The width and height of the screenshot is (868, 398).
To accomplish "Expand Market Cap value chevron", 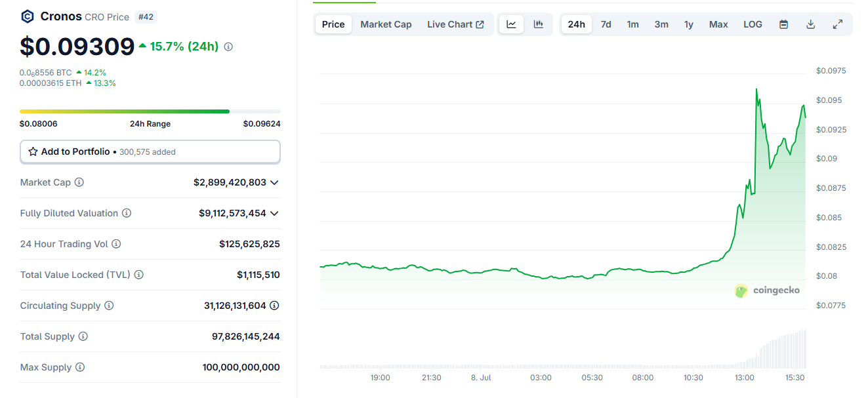I will point(274,182).
